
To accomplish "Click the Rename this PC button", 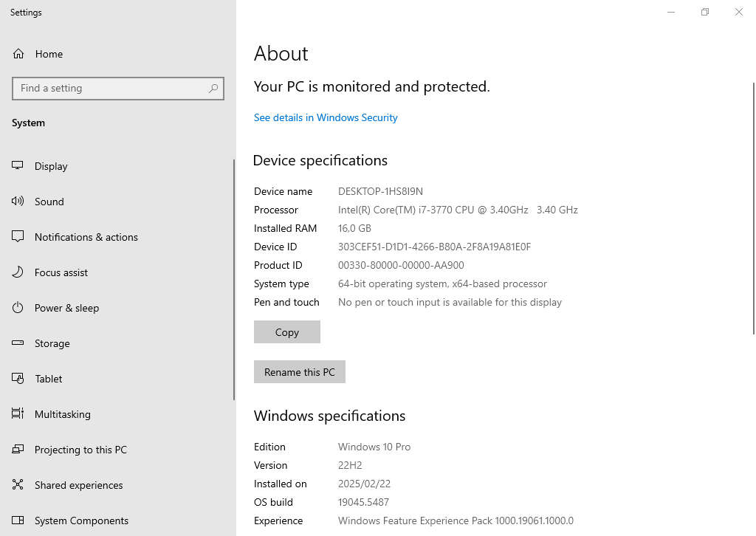I will 299,371.
